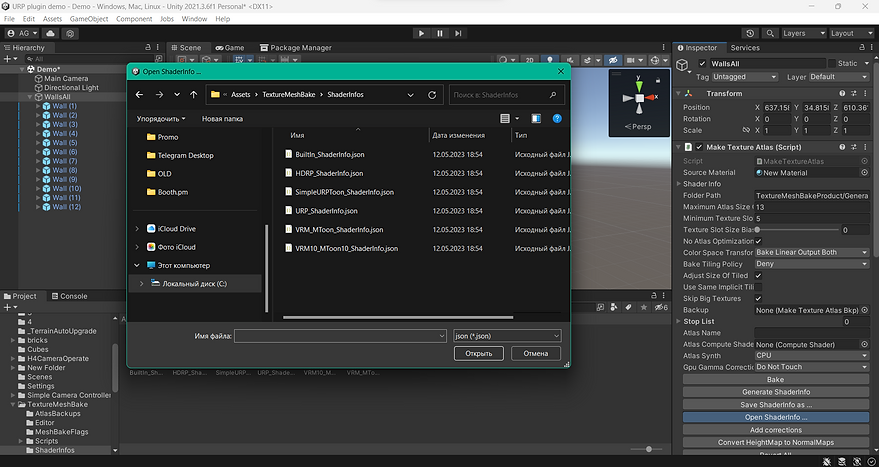
Task: Switch to the Services tab
Action: tap(744, 48)
